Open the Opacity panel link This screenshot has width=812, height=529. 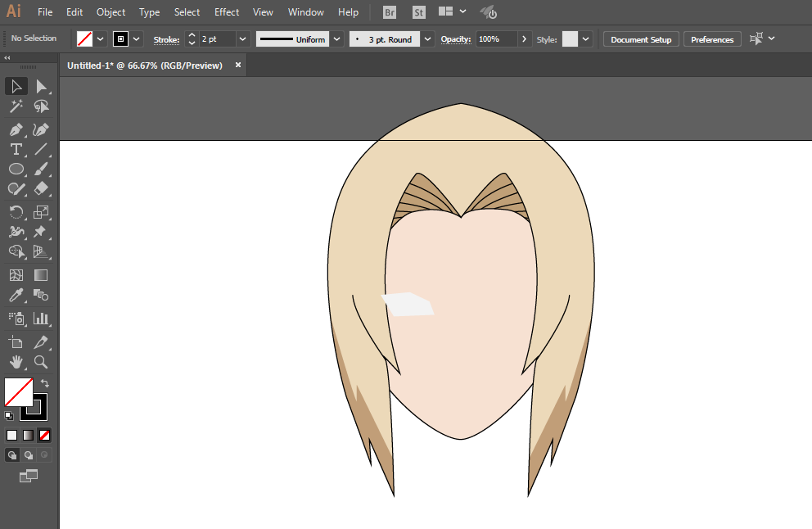456,38
